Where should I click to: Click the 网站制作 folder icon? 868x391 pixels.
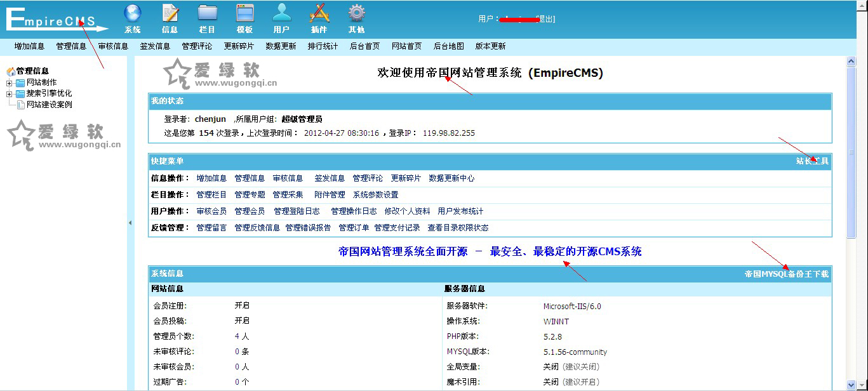pyautogui.click(x=20, y=83)
